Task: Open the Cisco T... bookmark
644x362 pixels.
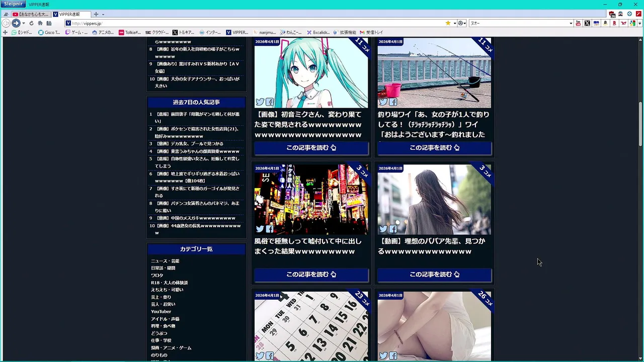Action: tap(49, 32)
